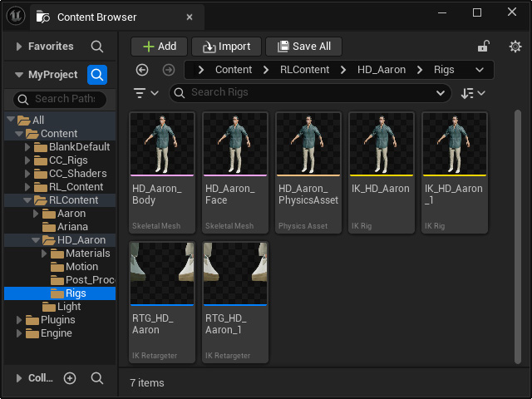The width and height of the screenshot is (532, 399).
Task: Collapse the All folder arrow
Action: [x=11, y=119]
